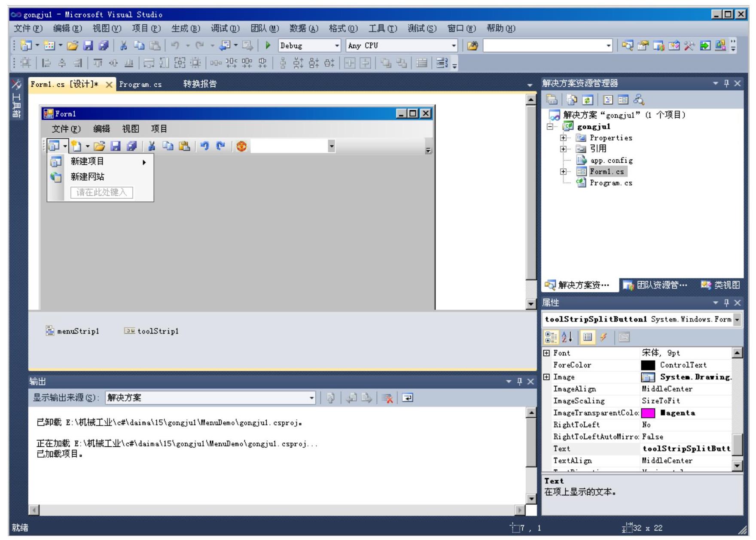
Task: Click the lightning bolt Events icon
Action: [x=604, y=337]
